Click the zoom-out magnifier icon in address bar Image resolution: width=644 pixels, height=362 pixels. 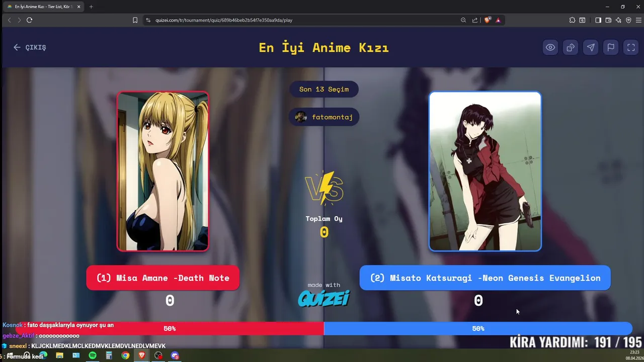tap(463, 20)
